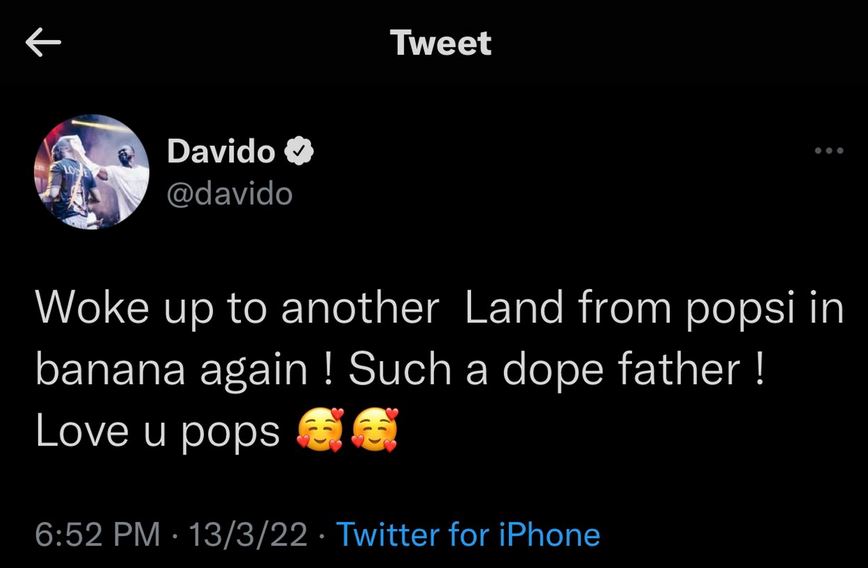Click the verified badge next to Davido
This screenshot has height=568, width=868.
pyautogui.click(x=301, y=152)
